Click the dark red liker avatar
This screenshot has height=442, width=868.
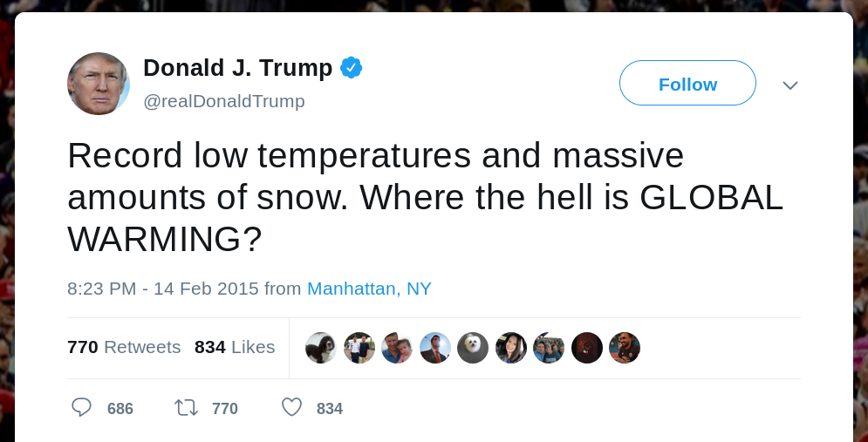[586, 348]
